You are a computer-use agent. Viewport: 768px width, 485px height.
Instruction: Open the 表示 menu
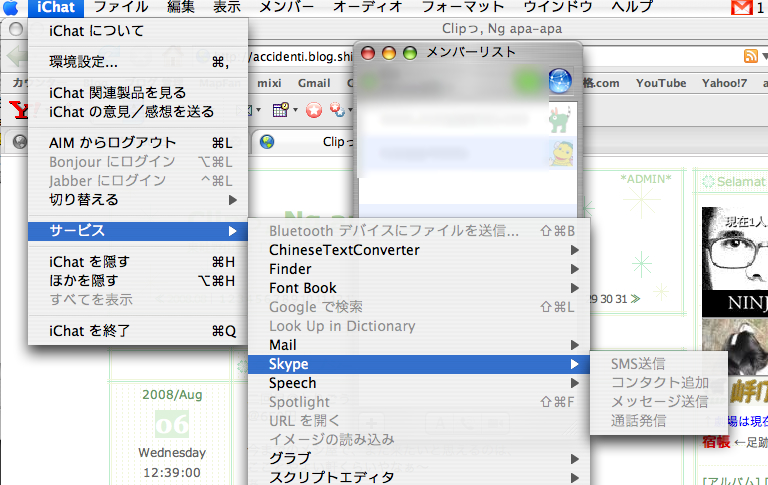pyautogui.click(x=227, y=7)
